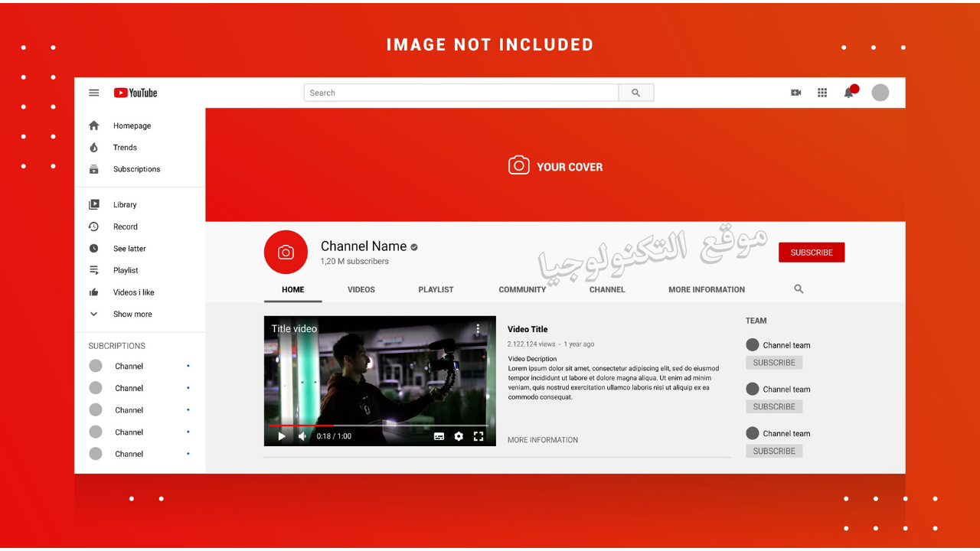Open the COMMUNITY tab
The height and width of the screenshot is (551, 980).
522,289
